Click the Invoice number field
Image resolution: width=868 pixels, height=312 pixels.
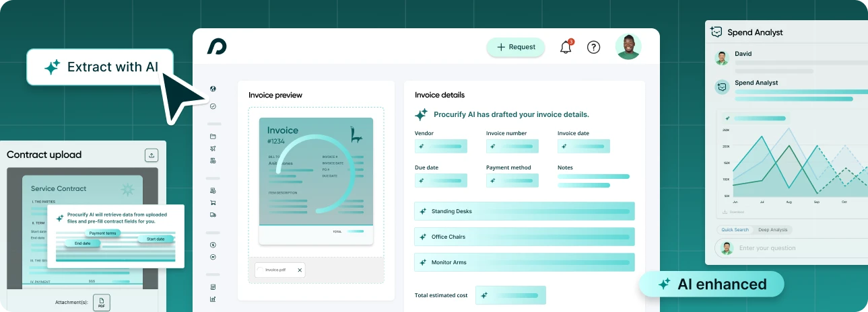coord(512,146)
